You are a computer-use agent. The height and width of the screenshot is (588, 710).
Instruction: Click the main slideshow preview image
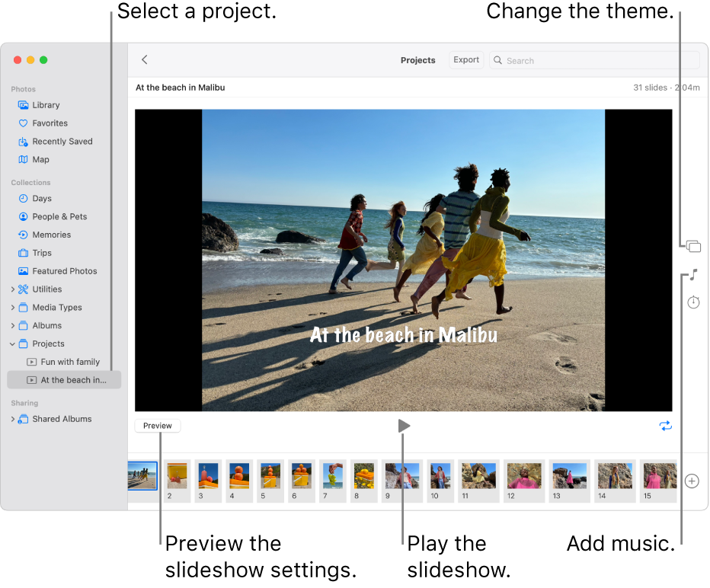click(x=403, y=260)
